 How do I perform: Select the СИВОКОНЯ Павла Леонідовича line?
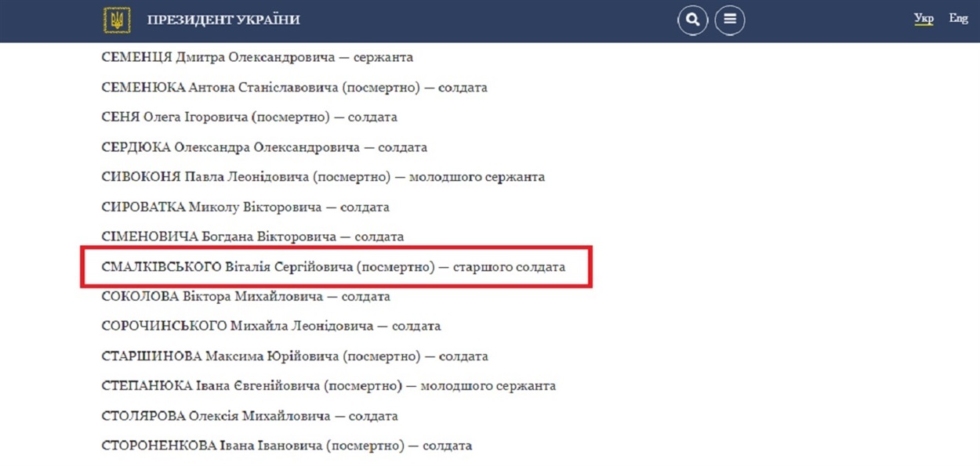coord(322,177)
